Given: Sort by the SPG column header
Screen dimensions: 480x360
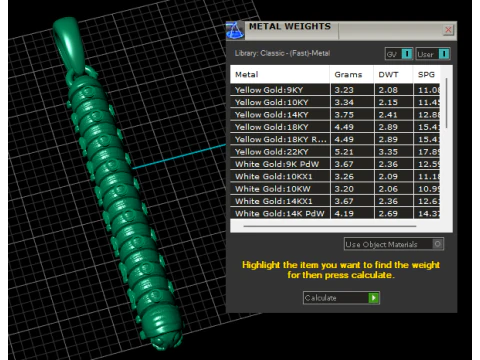Looking at the screenshot, I should click(427, 75).
